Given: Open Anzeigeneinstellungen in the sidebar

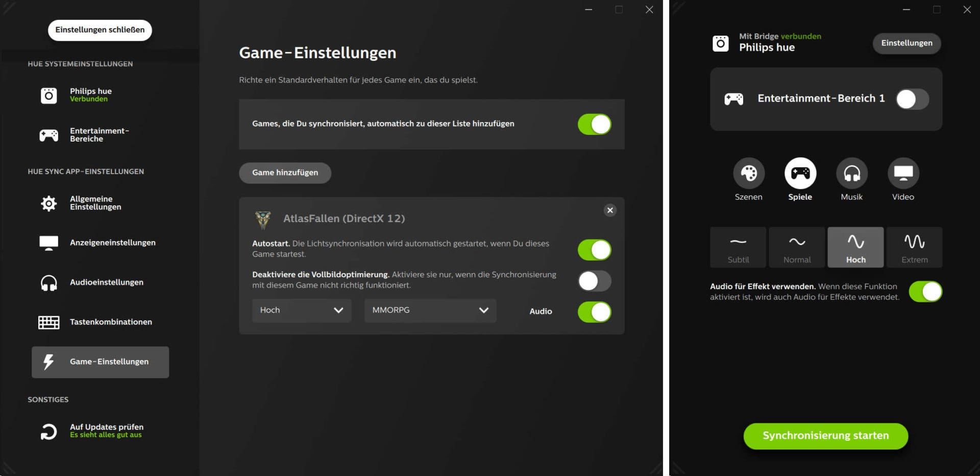Looking at the screenshot, I should pos(112,243).
